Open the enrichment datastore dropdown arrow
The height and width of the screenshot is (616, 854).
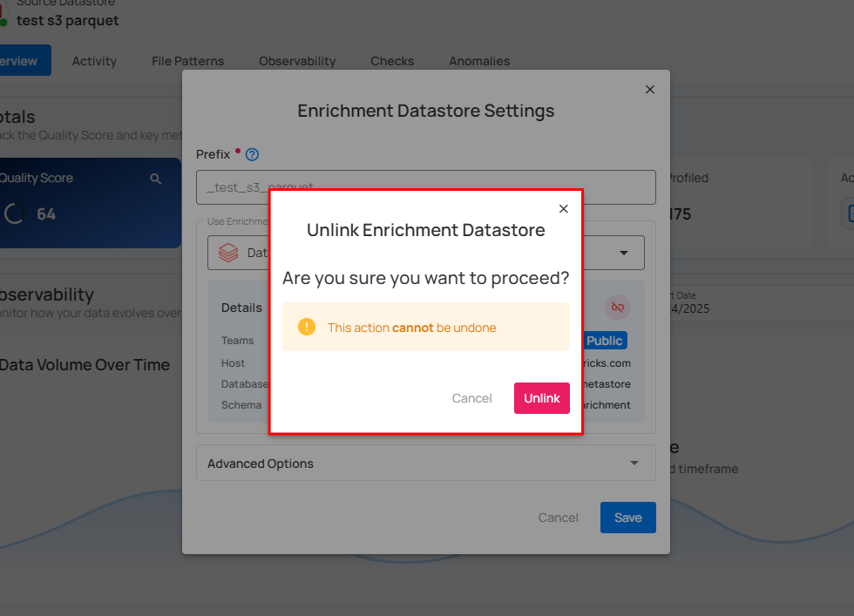coord(624,253)
